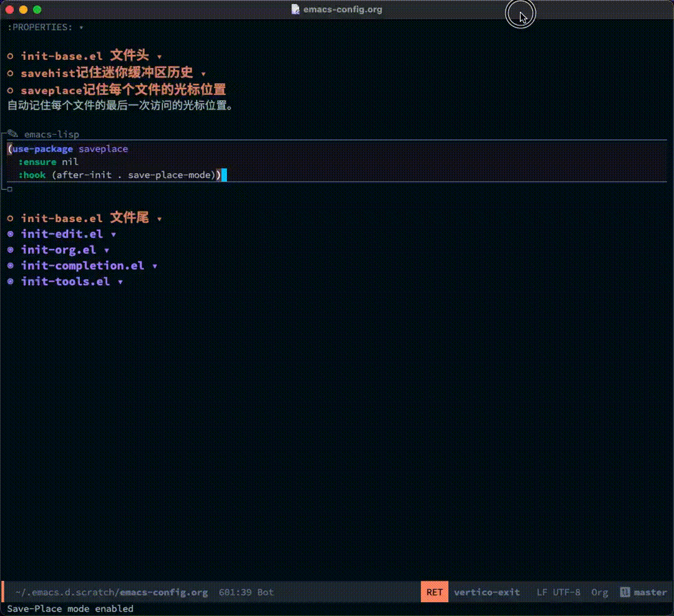
Task: Click the RET key badge in mode line
Action: 434,592
